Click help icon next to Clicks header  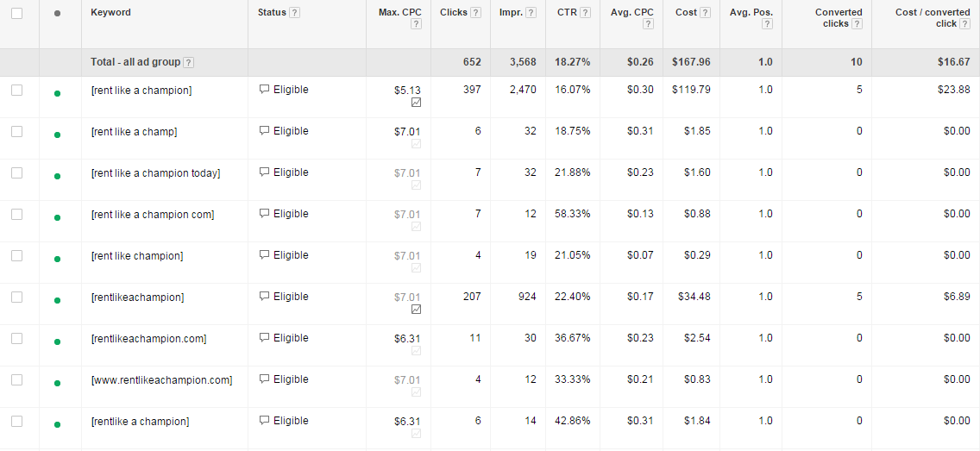(x=475, y=12)
